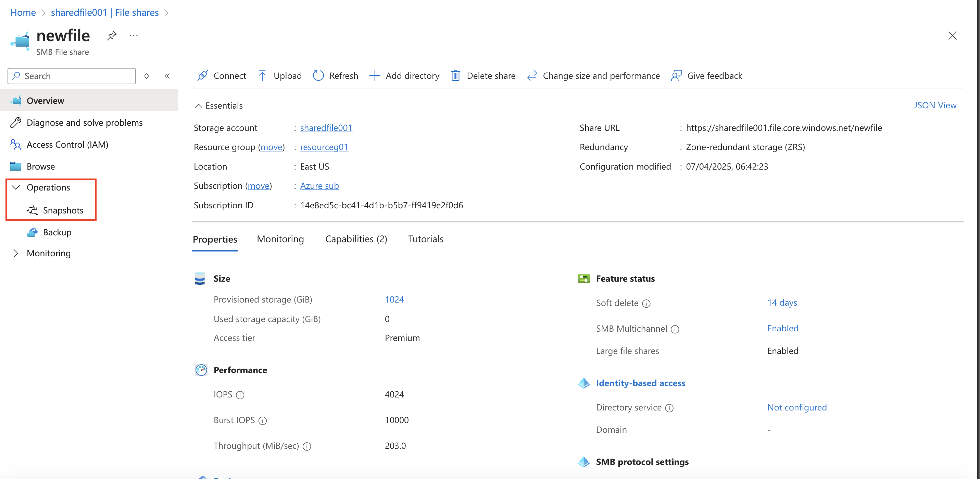Click the Access Control (IAM) people icon
The height and width of the screenshot is (479, 980).
16,145
